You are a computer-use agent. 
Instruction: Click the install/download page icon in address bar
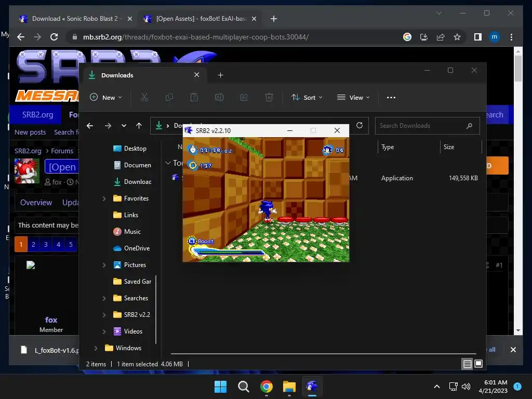424,37
